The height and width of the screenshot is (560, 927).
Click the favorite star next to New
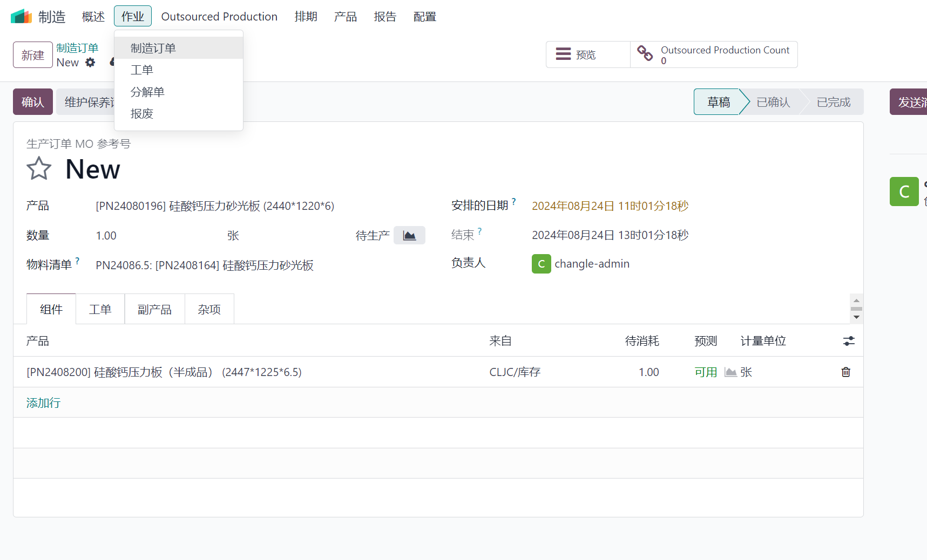[x=39, y=169]
